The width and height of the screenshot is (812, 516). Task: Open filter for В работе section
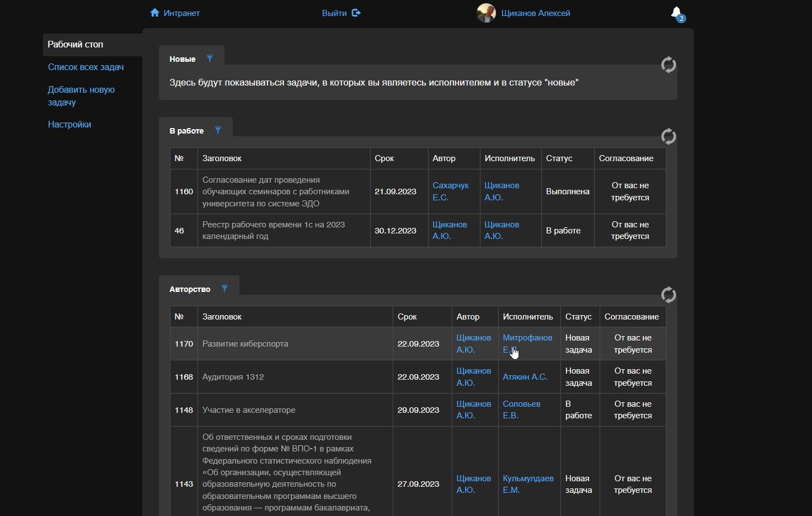point(218,130)
